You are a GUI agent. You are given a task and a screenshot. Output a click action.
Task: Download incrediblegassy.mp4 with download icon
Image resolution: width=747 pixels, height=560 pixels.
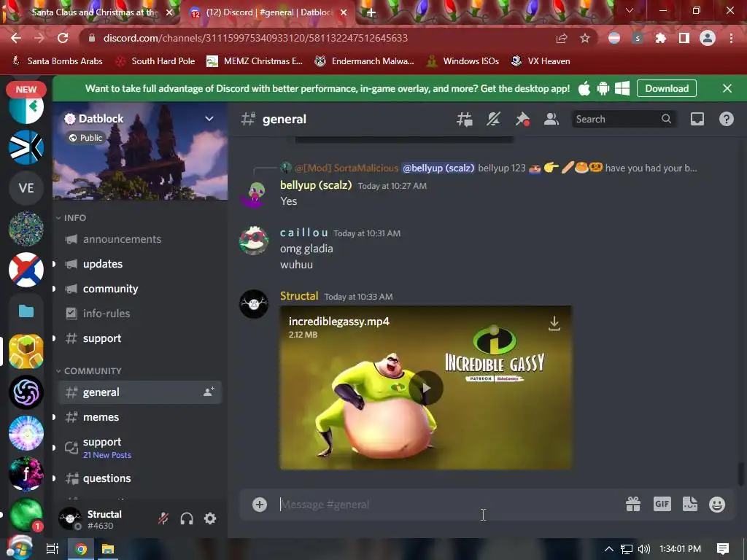pyautogui.click(x=554, y=323)
